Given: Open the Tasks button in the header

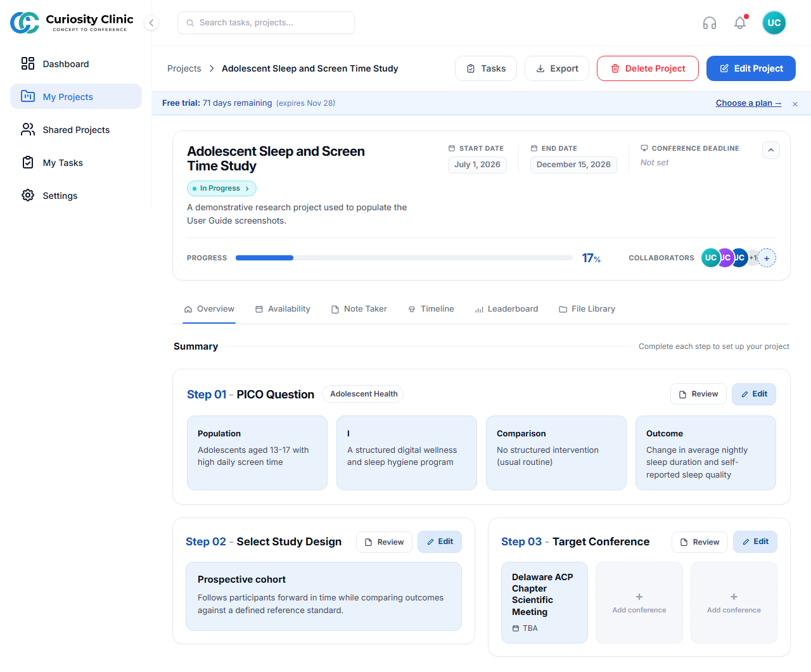Looking at the screenshot, I should (x=486, y=68).
